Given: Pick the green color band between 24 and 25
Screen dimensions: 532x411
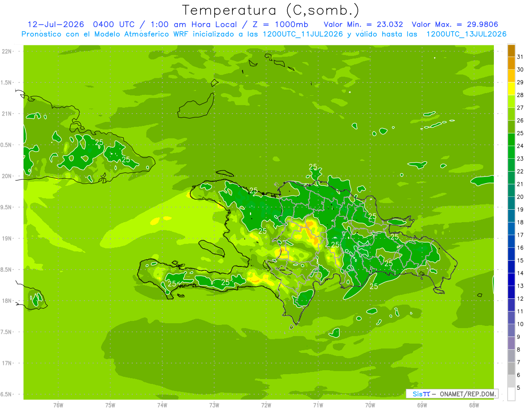Looking at the screenshot, I should tap(511, 139).
